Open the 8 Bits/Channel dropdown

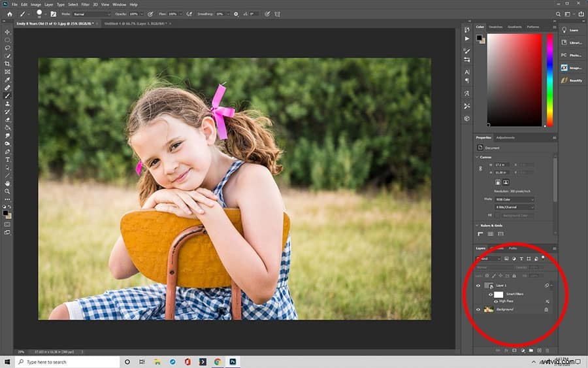coord(514,207)
